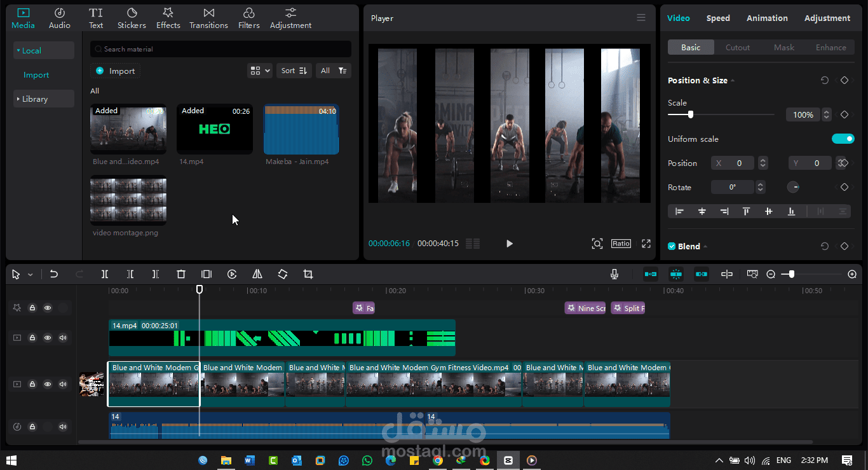Lock the main video track

pos(32,384)
